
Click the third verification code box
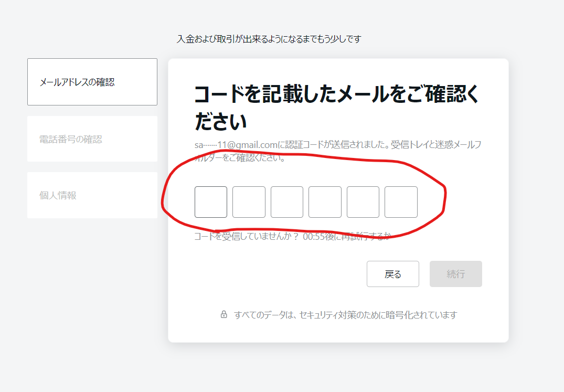pyautogui.click(x=286, y=202)
